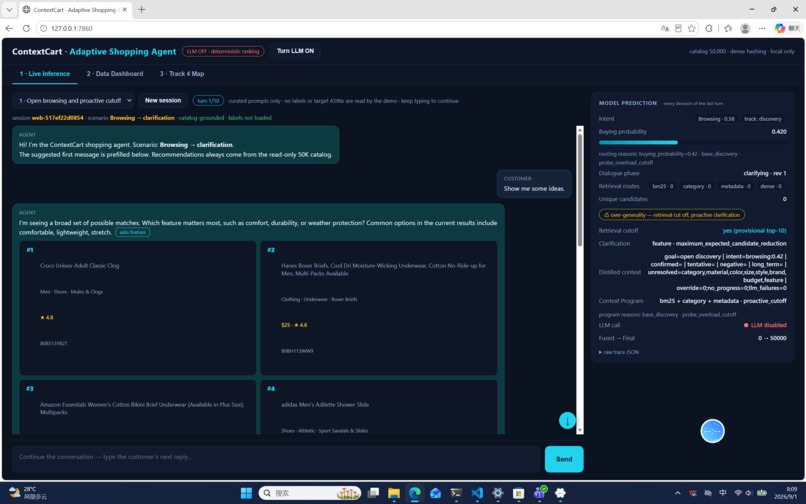Open product card #3 Amazon Essentials Bikini Brief
806x504 pixels.
coord(137,407)
